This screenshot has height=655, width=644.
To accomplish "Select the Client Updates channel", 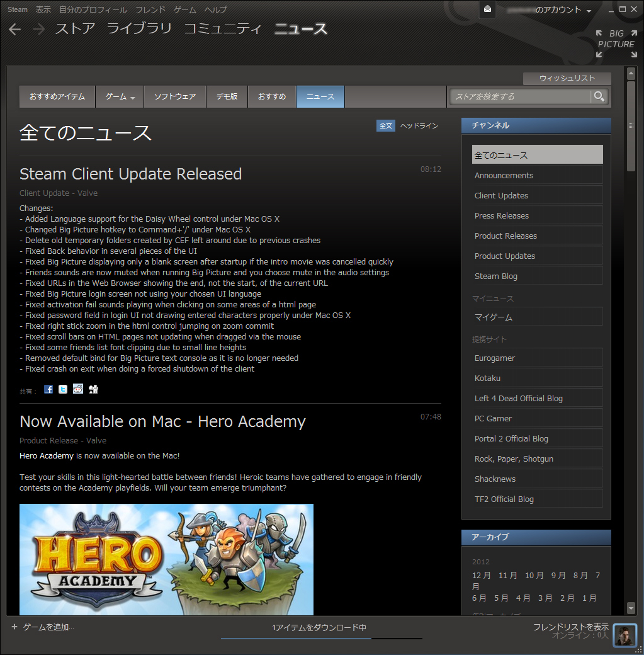I will click(537, 195).
